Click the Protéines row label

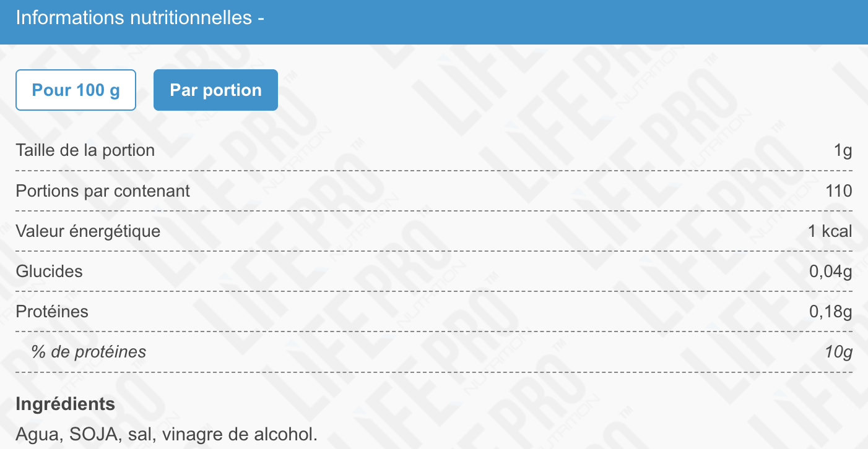52,312
